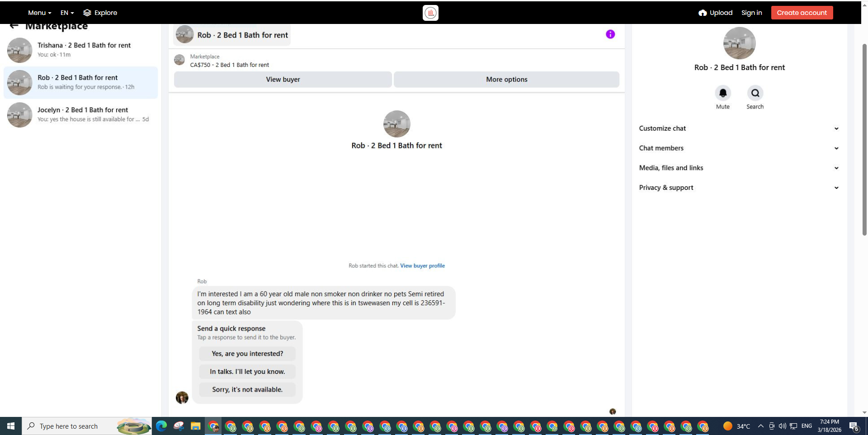Viewport: 868px width, 435px height.
Task: Click the View buyer button
Action: (x=283, y=80)
